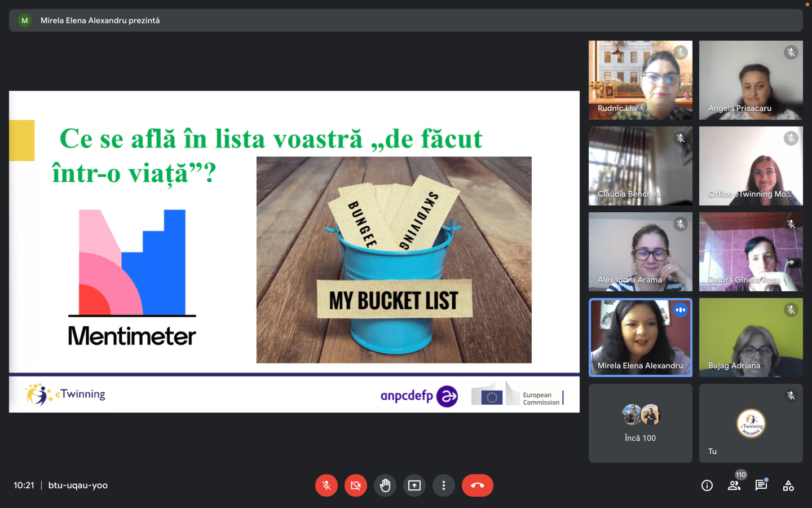Screen dimensions: 812x508
Task: Click the eTwinning Moldova avatar on the Tu tile
Action: point(751,423)
